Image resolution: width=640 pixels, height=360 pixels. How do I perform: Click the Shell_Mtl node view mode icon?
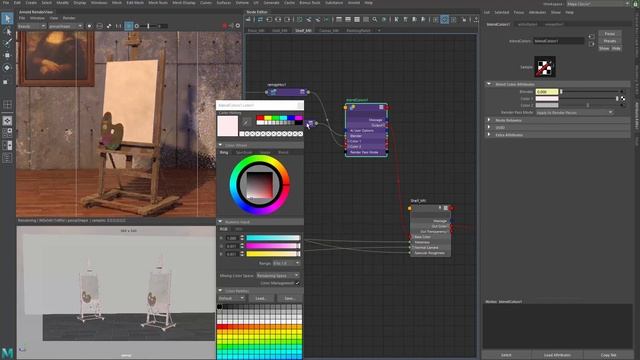pos(446,208)
